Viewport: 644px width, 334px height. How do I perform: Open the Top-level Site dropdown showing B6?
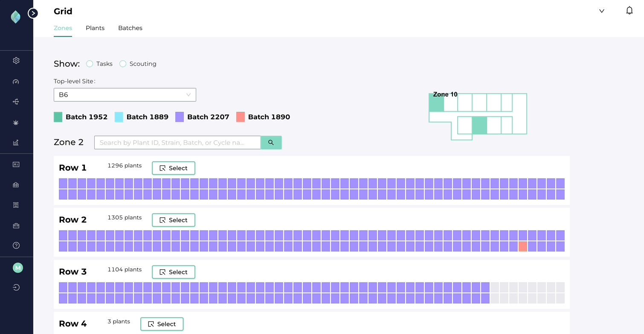pos(125,95)
